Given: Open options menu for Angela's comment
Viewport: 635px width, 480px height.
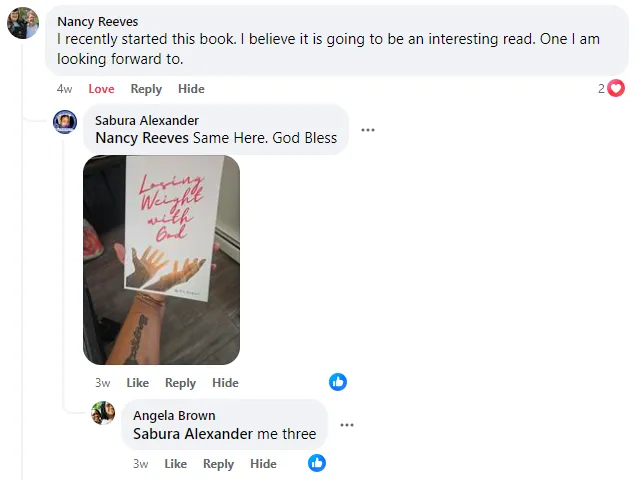Looking at the screenshot, I should point(347,425).
